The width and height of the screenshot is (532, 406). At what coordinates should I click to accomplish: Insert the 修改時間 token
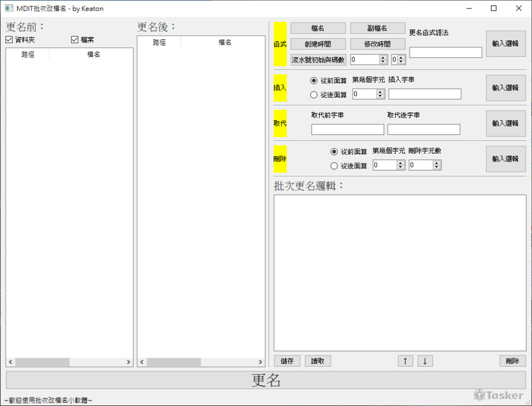pyautogui.click(x=377, y=44)
